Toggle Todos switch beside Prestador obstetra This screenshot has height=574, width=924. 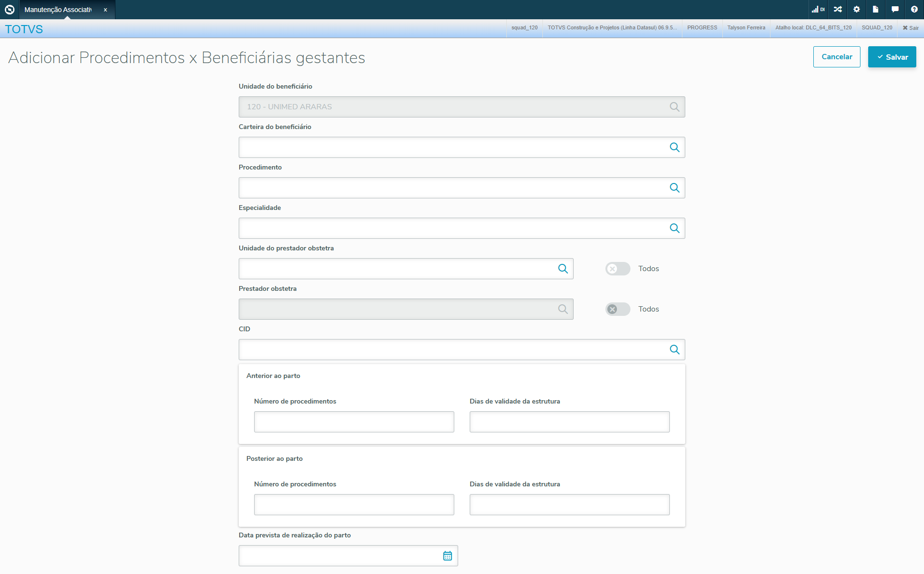(617, 309)
